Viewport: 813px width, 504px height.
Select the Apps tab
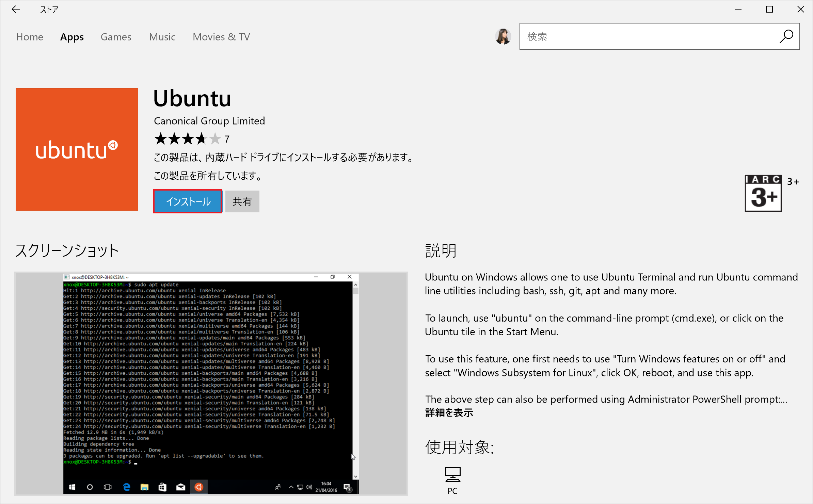click(71, 37)
